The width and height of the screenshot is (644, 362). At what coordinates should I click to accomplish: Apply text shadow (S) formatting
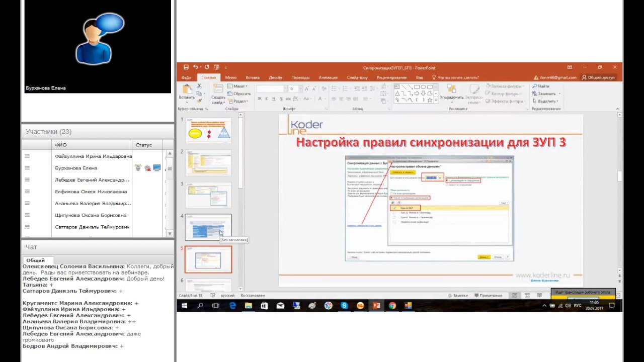coord(280,99)
